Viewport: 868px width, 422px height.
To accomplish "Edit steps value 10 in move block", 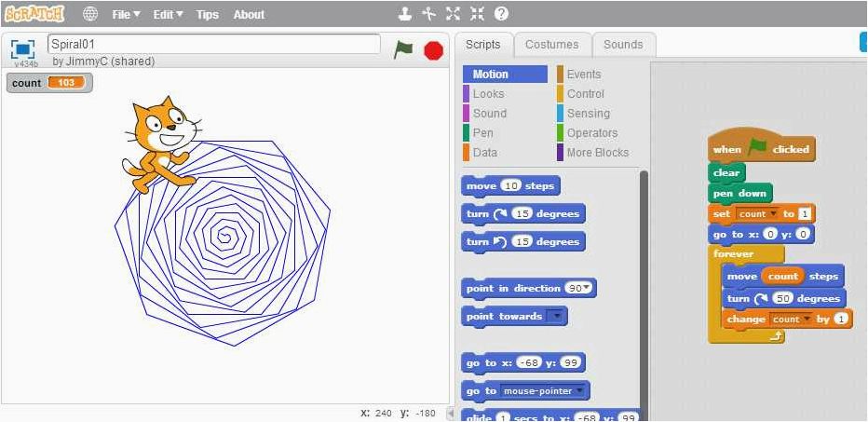I will tap(511, 186).
